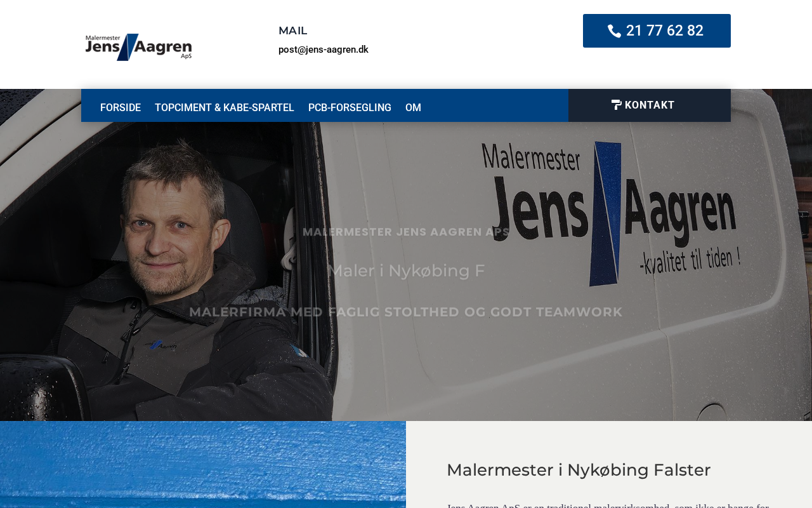Click the Malermester i Nykøbing Falster heading
Screen dimensions: 812x508
pyautogui.click(x=579, y=470)
